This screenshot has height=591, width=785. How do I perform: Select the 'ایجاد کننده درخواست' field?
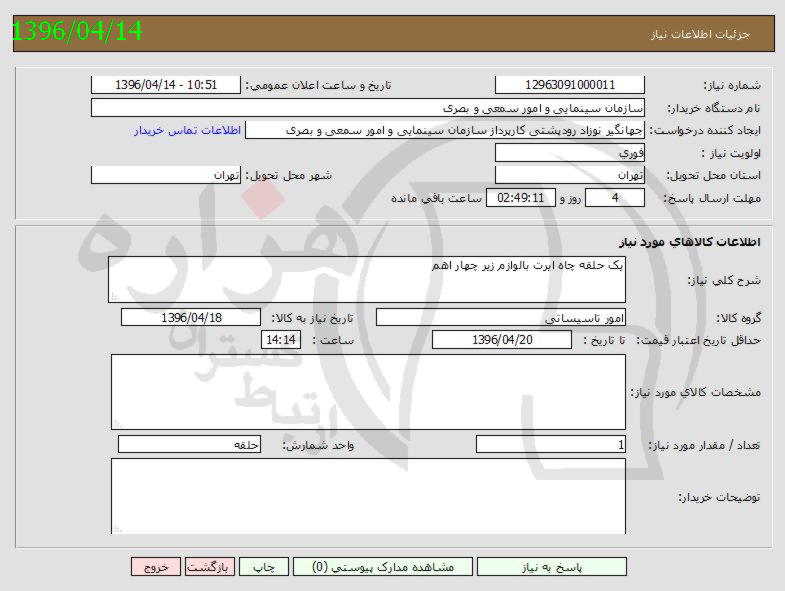click(x=445, y=130)
